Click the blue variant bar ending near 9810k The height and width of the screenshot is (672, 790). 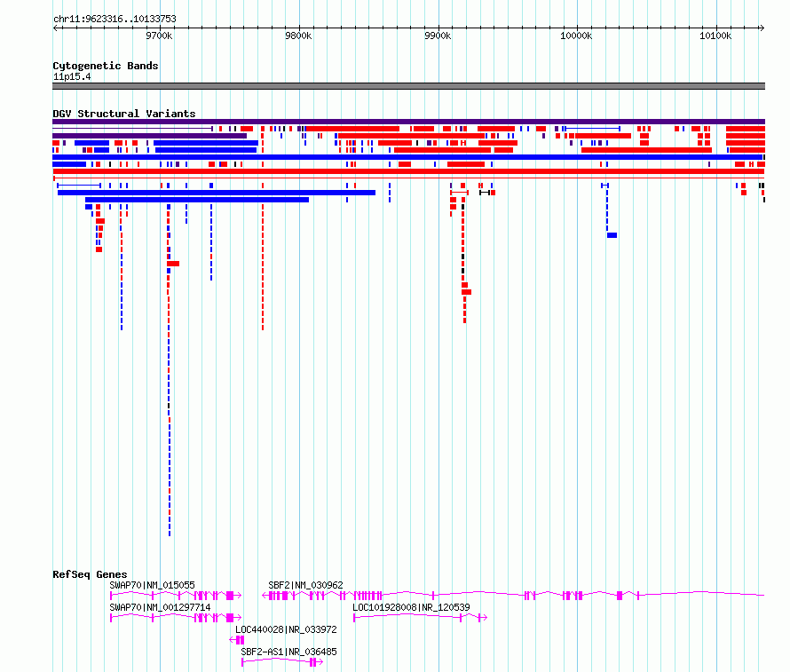(197, 200)
